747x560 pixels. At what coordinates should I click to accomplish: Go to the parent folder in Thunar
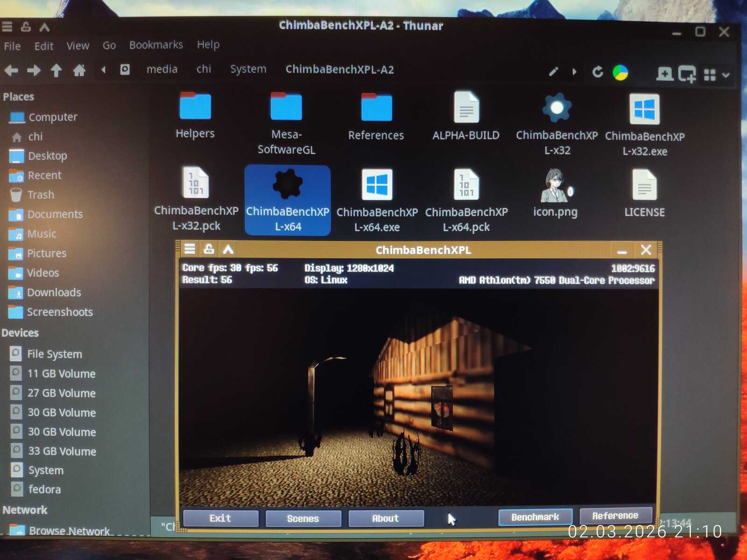tap(56, 70)
